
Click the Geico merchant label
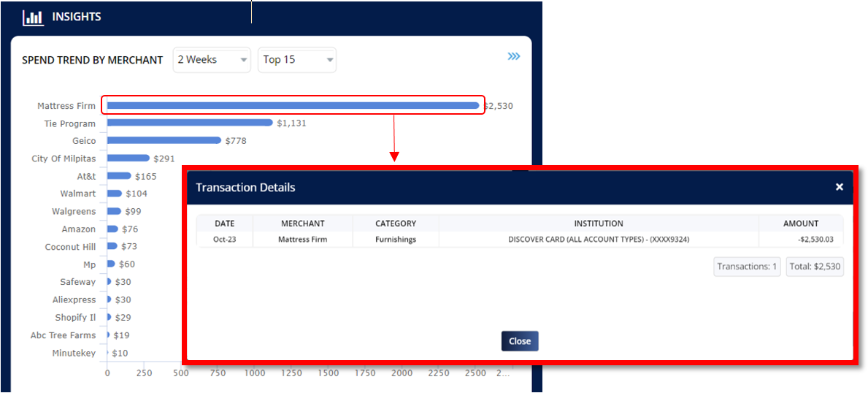click(84, 141)
